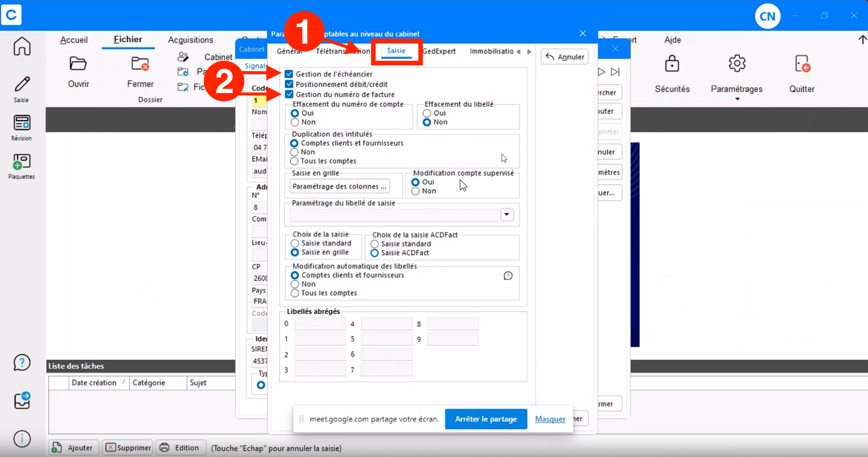
Task: Uncheck Gestion de l'échéancier checkbox
Action: tap(289, 74)
